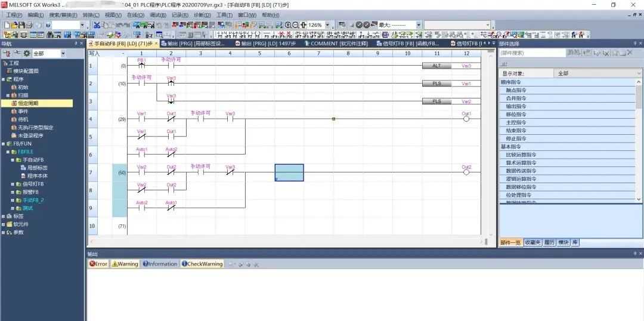Toggle the Error filter in output panel
644x321 pixels.
[98, 264]
